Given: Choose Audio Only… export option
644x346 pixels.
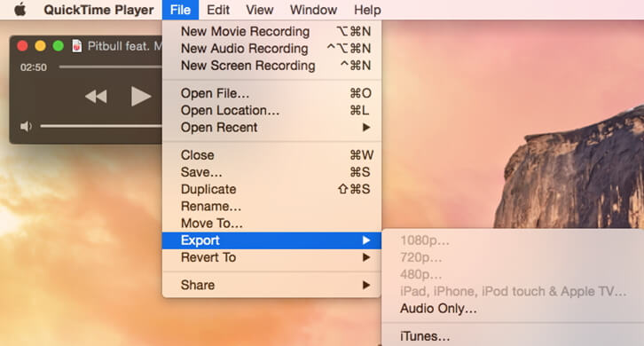Looking at the screenshot, I should (513, 309).
